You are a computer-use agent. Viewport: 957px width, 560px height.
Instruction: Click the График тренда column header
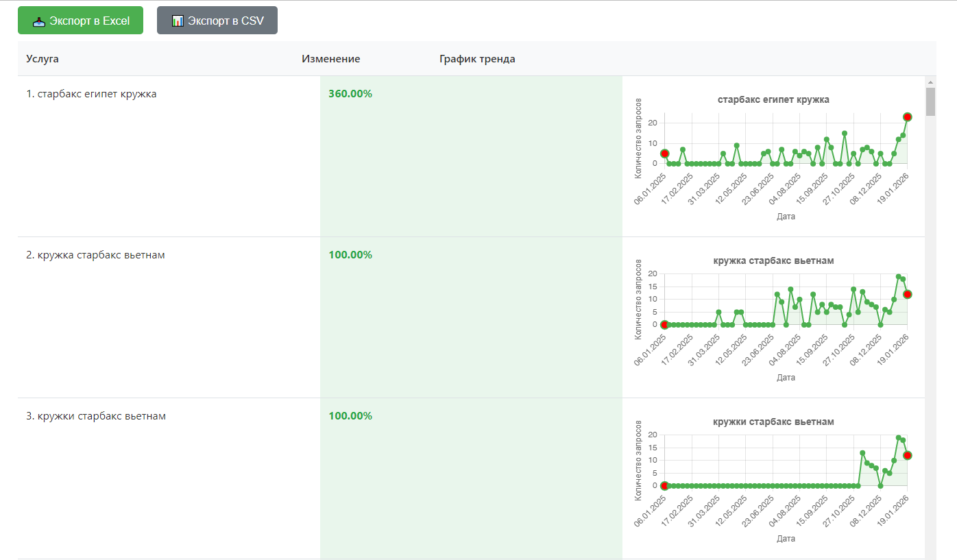tap(477, 59)
